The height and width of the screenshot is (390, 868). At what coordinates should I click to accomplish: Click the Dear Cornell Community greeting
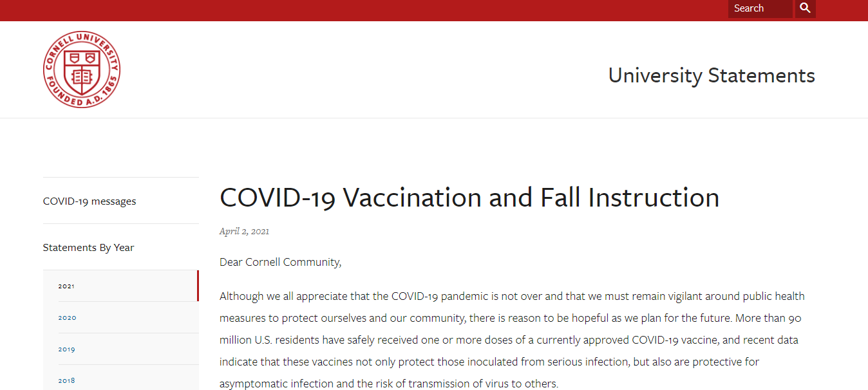click(x=280, y=262)
